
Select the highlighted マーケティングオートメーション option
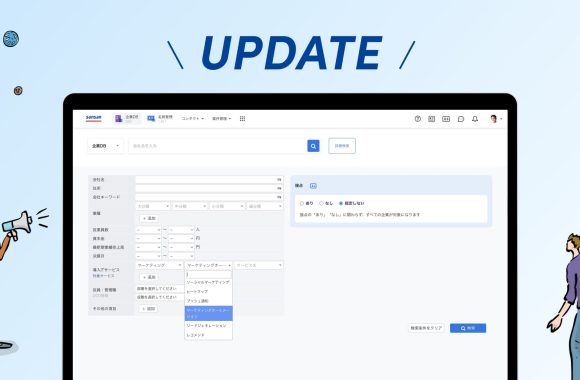(x=208, y=313)
